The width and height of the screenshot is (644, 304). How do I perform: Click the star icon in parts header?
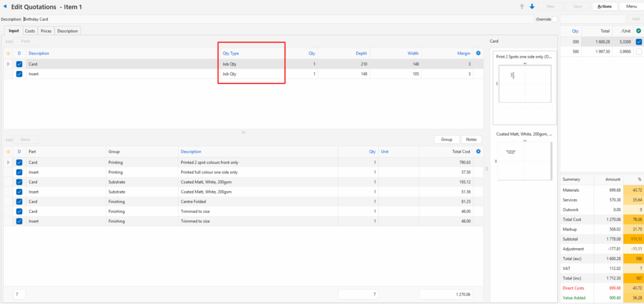pos(8,53)
